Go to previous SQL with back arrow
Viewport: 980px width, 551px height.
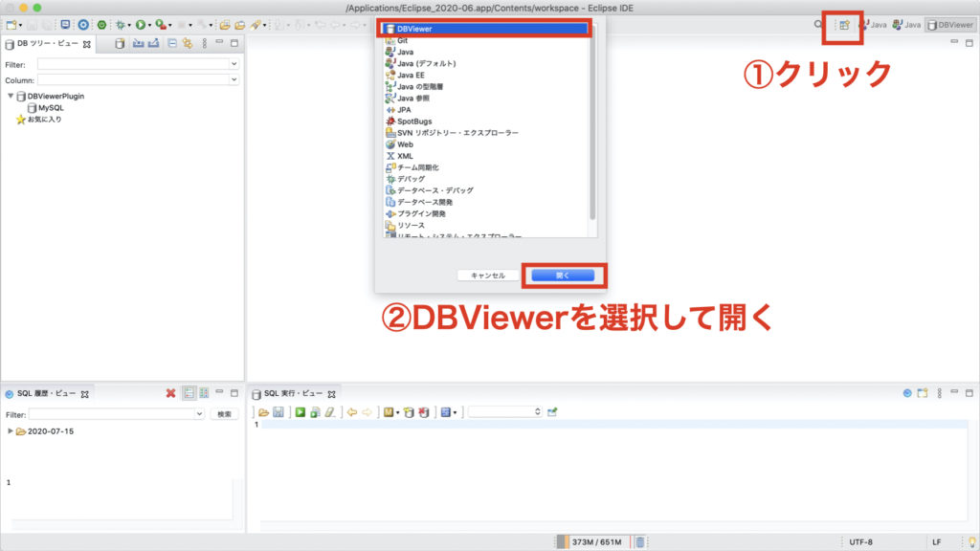[x=352, y=412]
